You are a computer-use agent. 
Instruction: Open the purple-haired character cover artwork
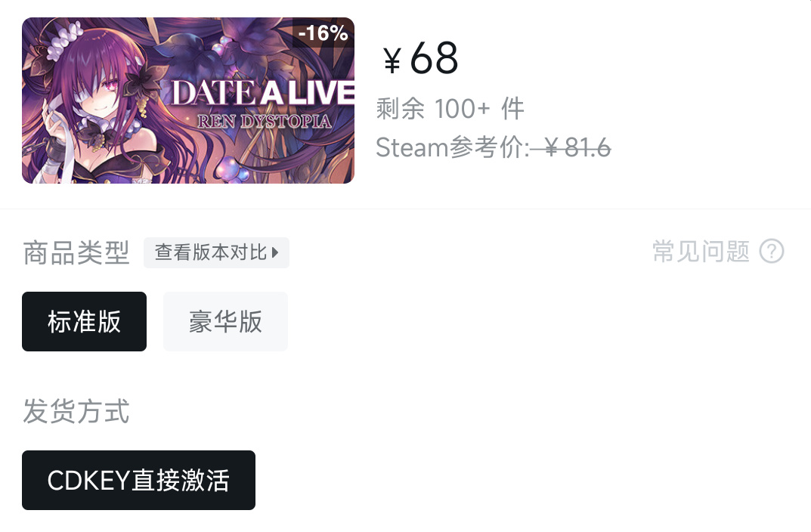pos(187,101)
